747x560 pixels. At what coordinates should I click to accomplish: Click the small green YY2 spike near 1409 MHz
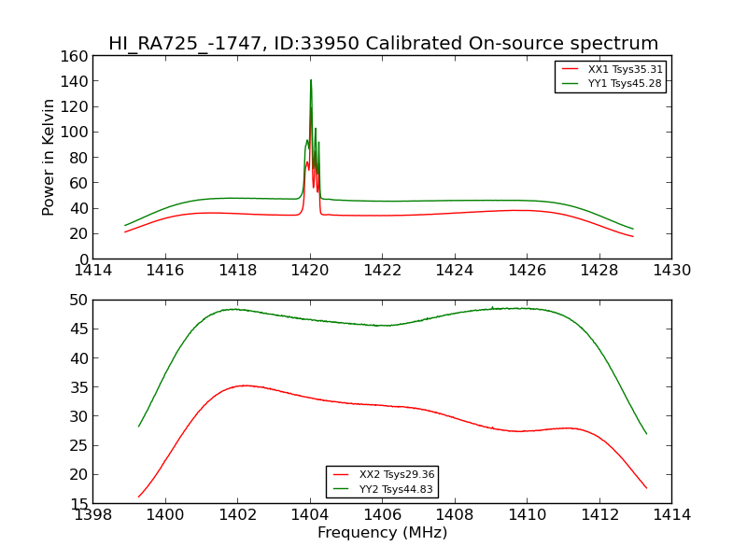492,308
